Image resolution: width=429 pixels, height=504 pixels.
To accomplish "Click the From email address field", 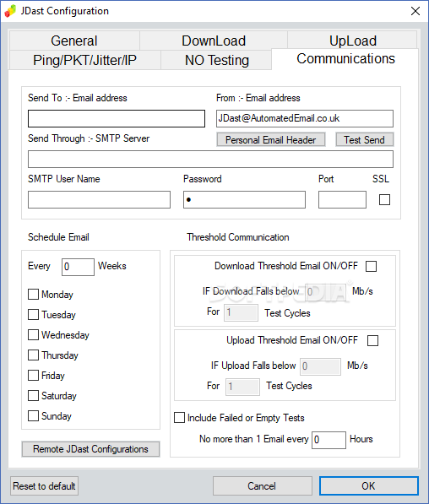I will pos(305,118).
